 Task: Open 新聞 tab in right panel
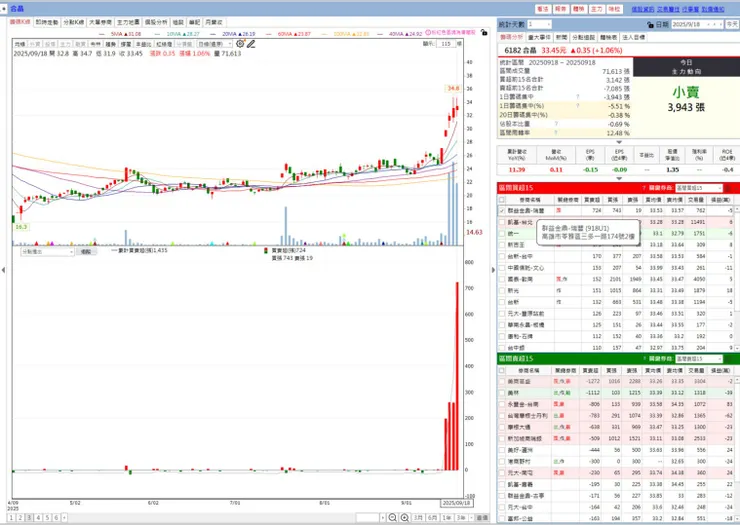[x=561, y=37]
